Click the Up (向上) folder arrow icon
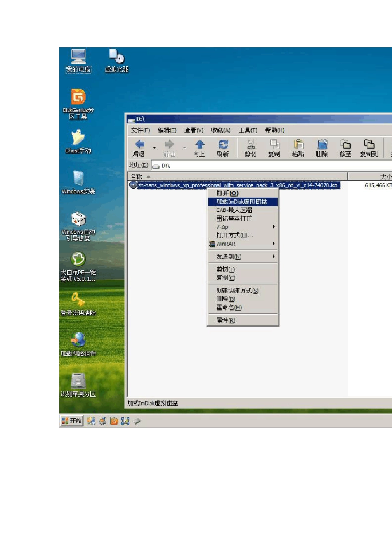Screen dimensions: 392x555 pyautogui.click(x=200, y=145)
